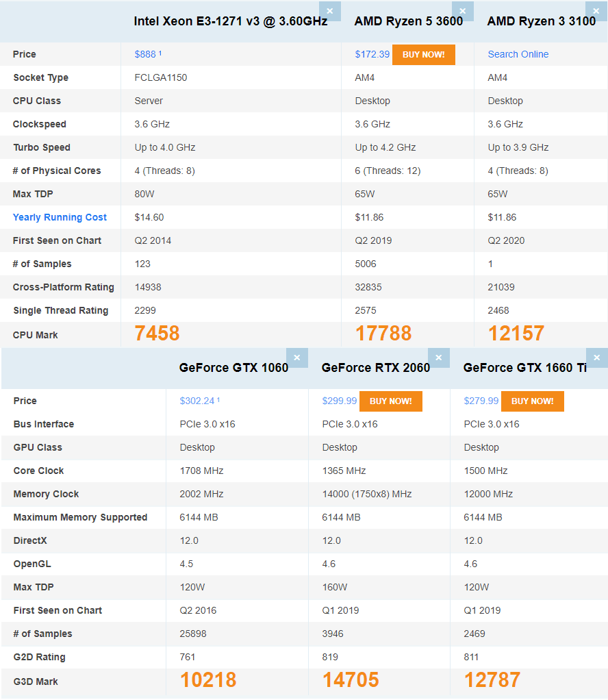Click G3D Mark score 14705
This screenshot has height=700, width=608.
pyautogui.click(x=351, y=680)
